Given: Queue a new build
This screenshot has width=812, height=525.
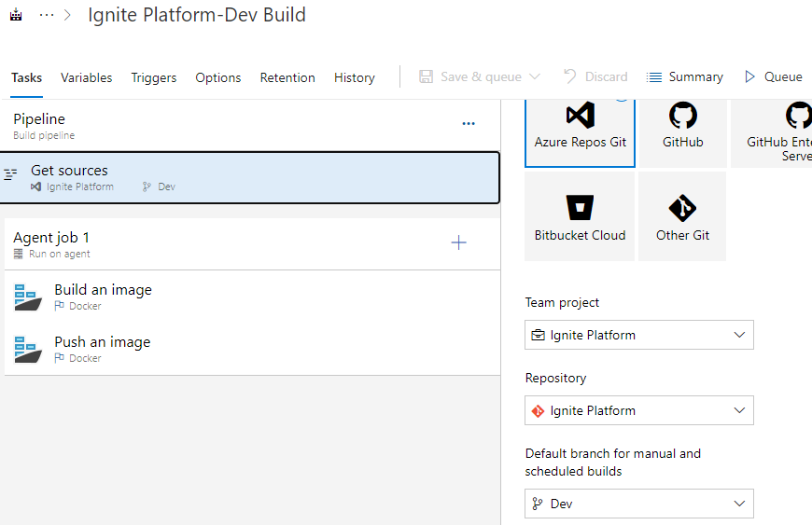Looking at the screenshot, I should coord(773,77).
